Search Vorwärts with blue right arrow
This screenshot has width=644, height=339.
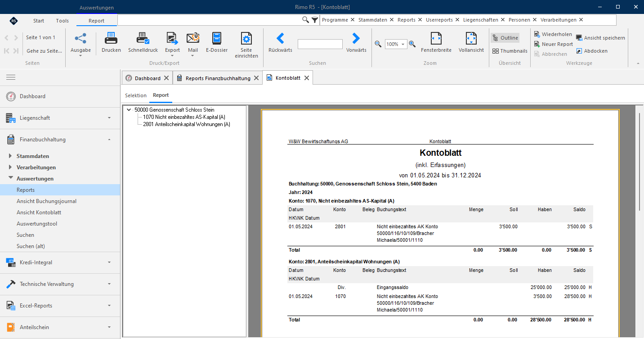click(x=356, y=38)
